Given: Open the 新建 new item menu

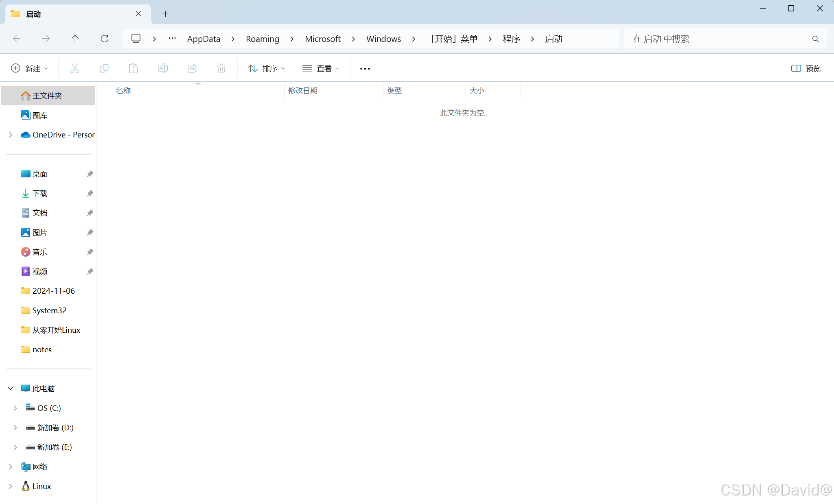Looking at the screenshot, I should click(30, 68).
